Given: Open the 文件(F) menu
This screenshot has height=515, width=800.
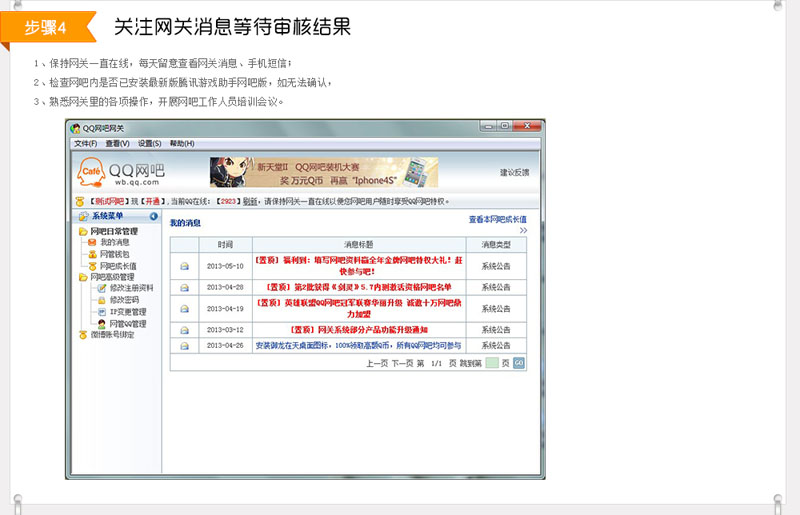Looking at the screenshot, I should coord(86,144).
